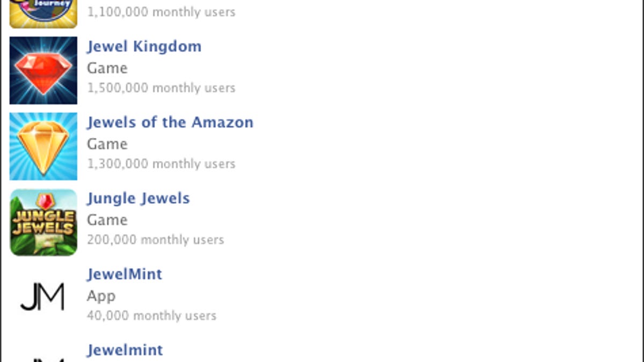This screenshot has height=362, width=644.
Task: Open the Jungle Jewels game icon
Action: [43, 222]
